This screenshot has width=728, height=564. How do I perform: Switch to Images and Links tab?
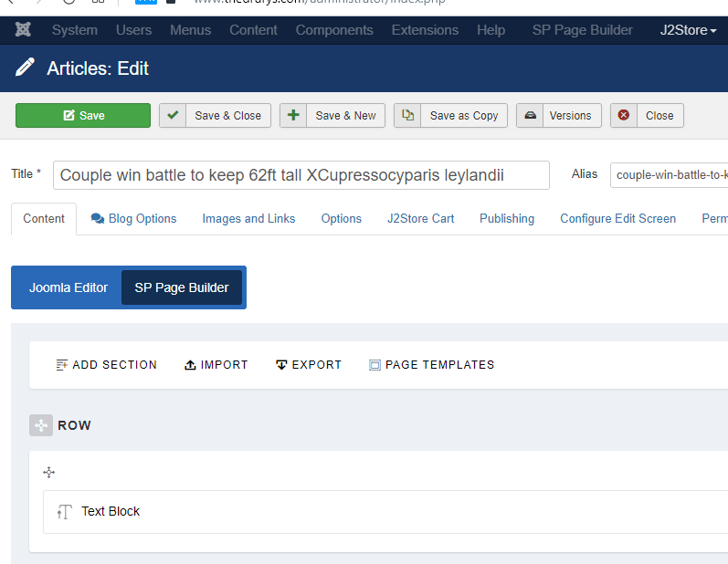pos(248,218)
